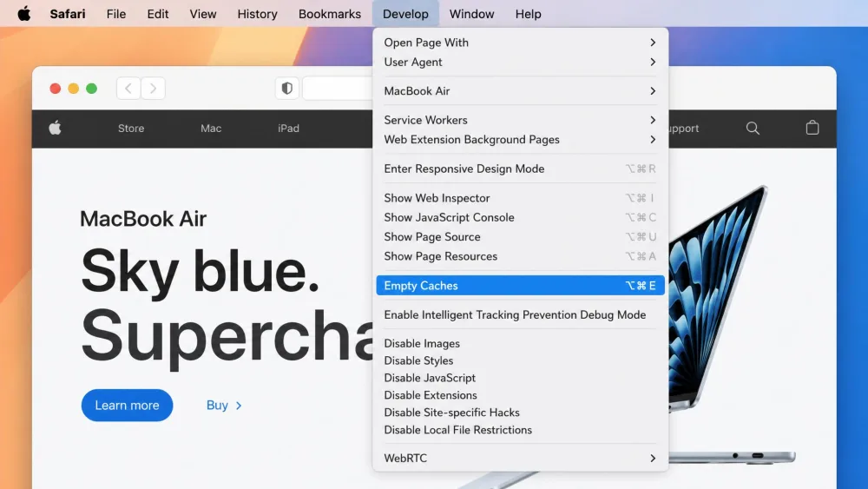Click the privacy shield icon in Safari toolbar
Viewport: 868px width, 489px height.
click(286, 88)
